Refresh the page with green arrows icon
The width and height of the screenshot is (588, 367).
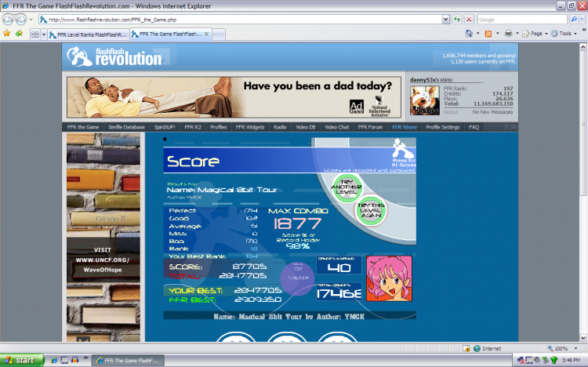coord(457,20)
